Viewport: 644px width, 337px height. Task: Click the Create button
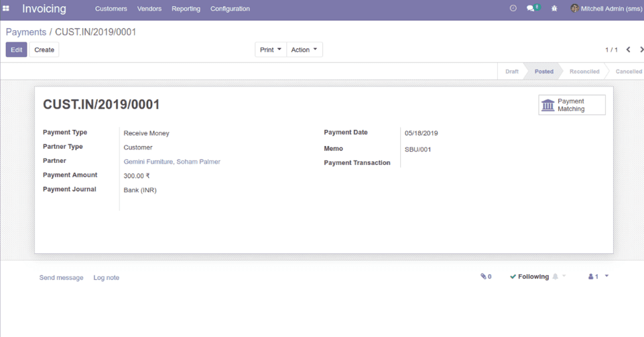point(44,50)
